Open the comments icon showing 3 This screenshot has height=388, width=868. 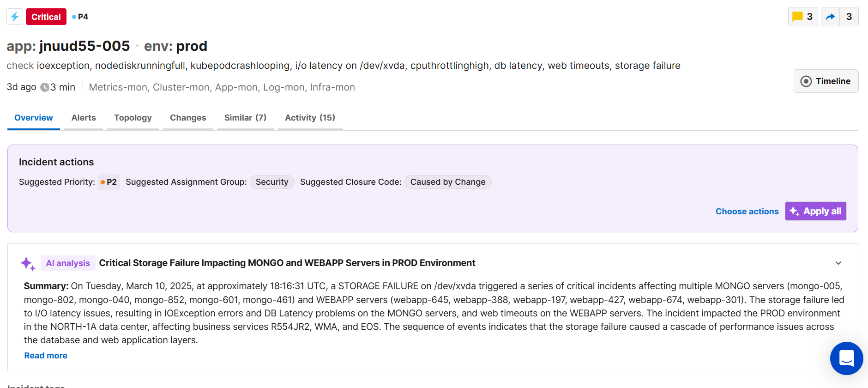(x=802, y=17)
